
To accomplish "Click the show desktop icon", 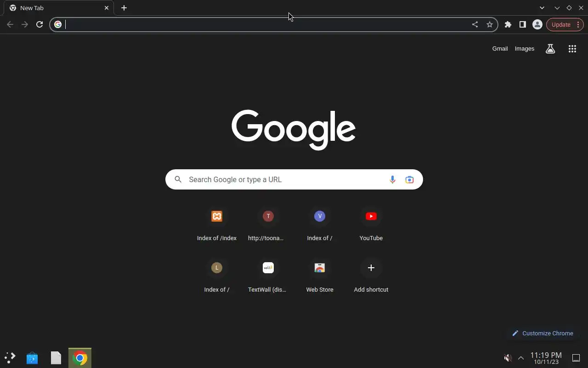I will click(576, 358).
